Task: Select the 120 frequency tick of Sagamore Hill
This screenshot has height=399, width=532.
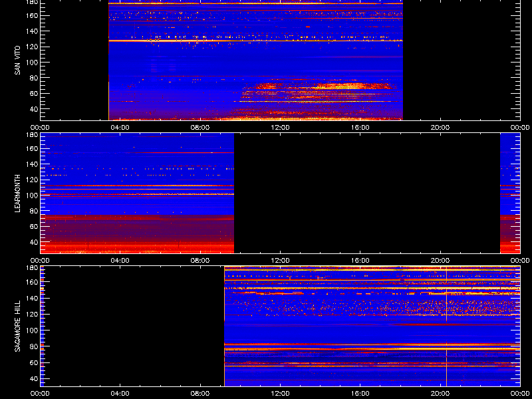Action: pos(33,314)
